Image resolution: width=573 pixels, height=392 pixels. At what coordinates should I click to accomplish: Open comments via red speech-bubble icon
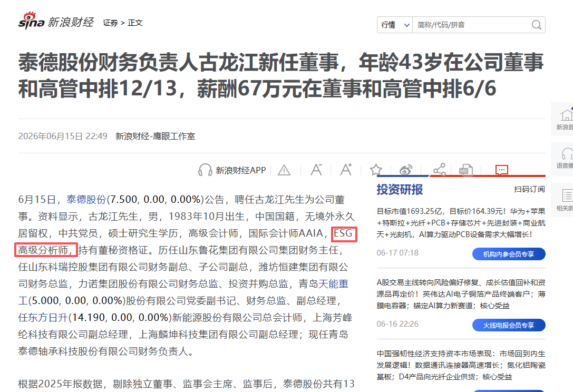coord(502,170)
